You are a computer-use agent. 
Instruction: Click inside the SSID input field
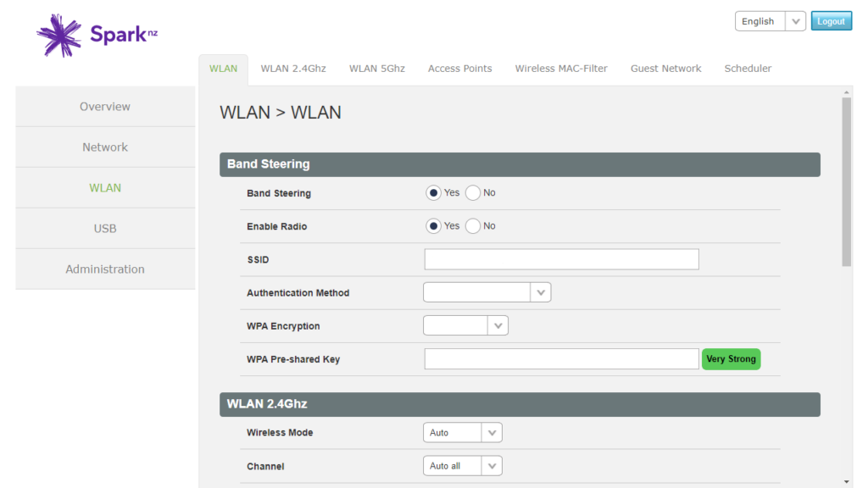[x=561, y=258]
